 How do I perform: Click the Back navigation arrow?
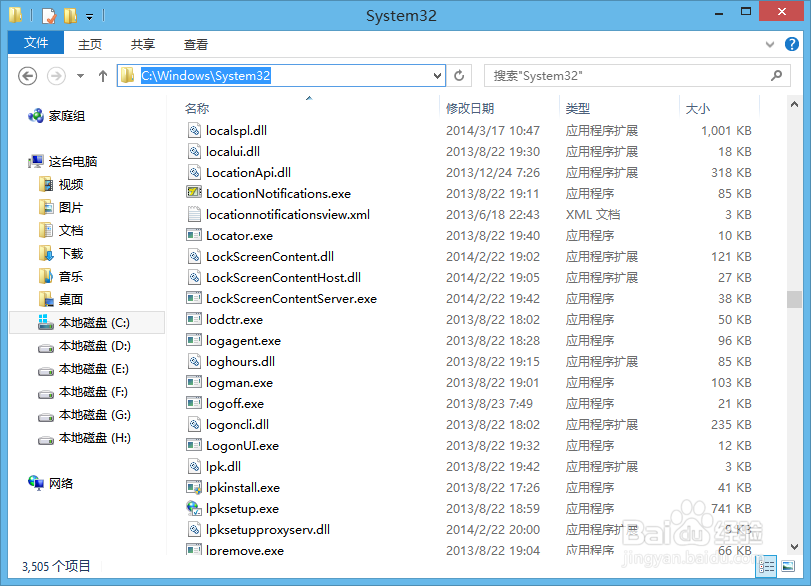pos(27,75)
